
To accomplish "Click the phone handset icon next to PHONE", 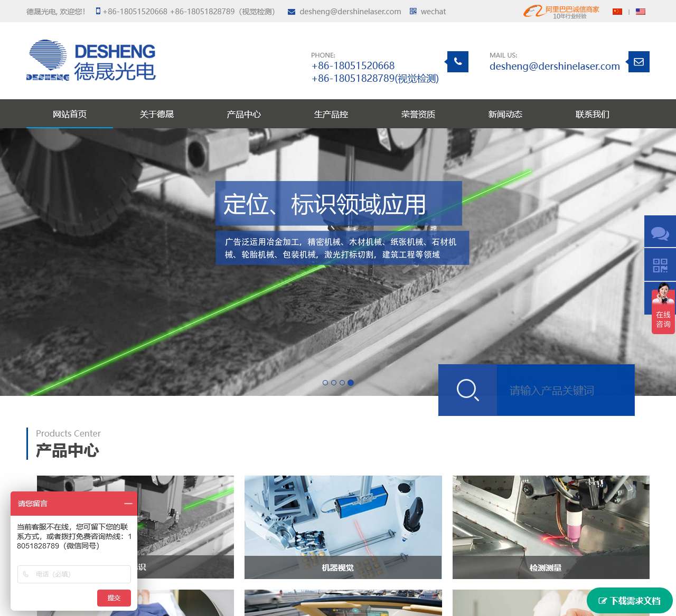I will point(457,61).
